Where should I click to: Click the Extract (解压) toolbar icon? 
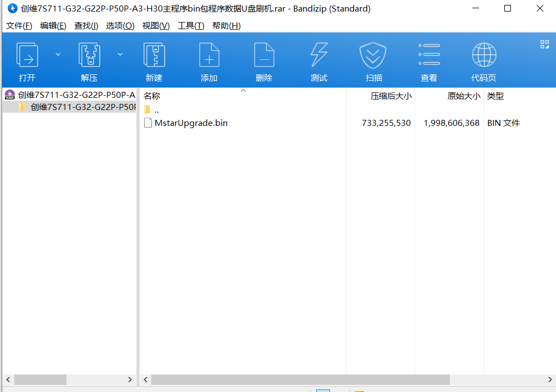[x=89, y=56]
